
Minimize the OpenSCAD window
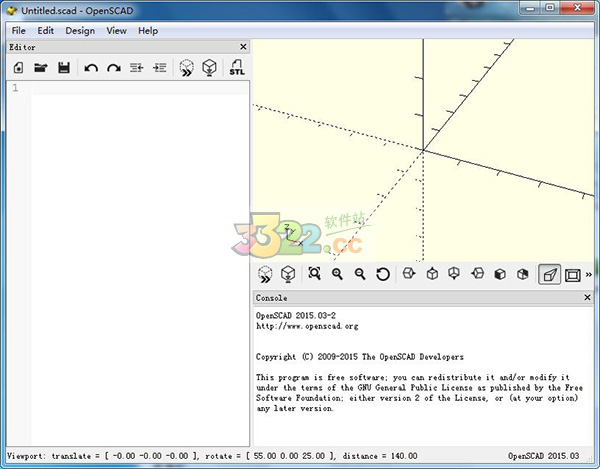[530, 8]
